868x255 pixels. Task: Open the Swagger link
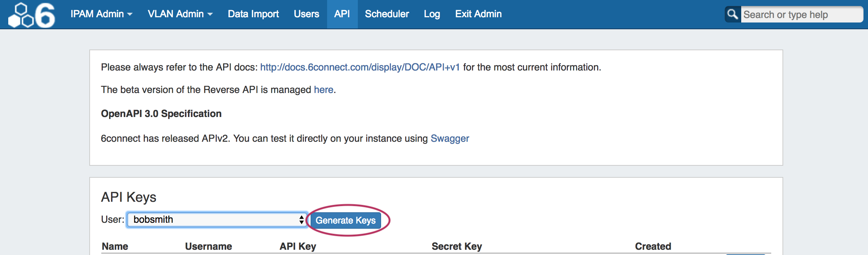click(450, 138)
